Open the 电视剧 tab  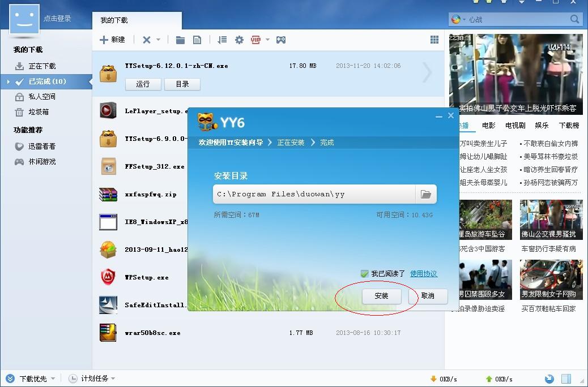coord(515,126)
